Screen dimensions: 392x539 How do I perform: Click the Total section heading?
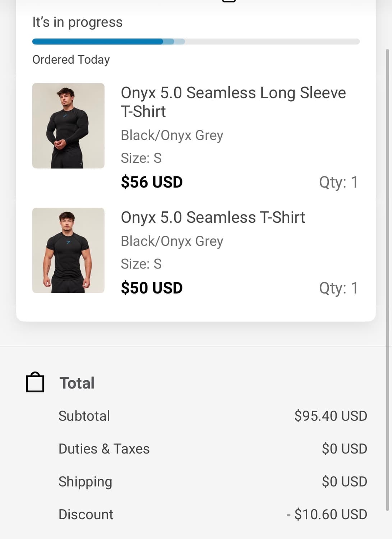click(x=77, y=383)
